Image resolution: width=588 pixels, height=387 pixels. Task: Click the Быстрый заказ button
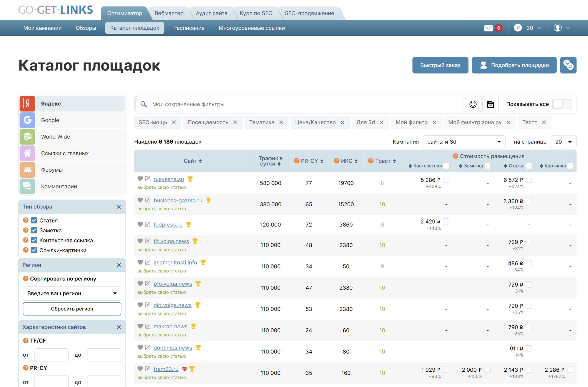[x=440, y=65]
